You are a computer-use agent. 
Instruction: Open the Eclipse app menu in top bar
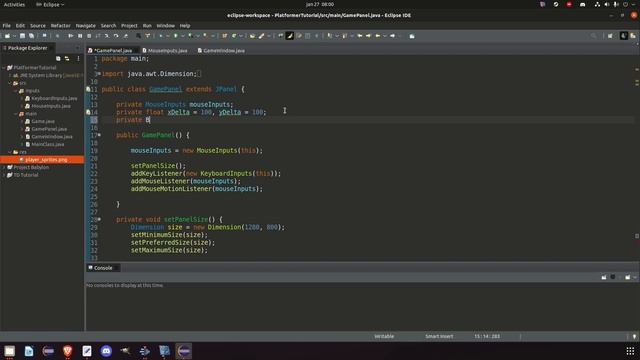[50, 4]
